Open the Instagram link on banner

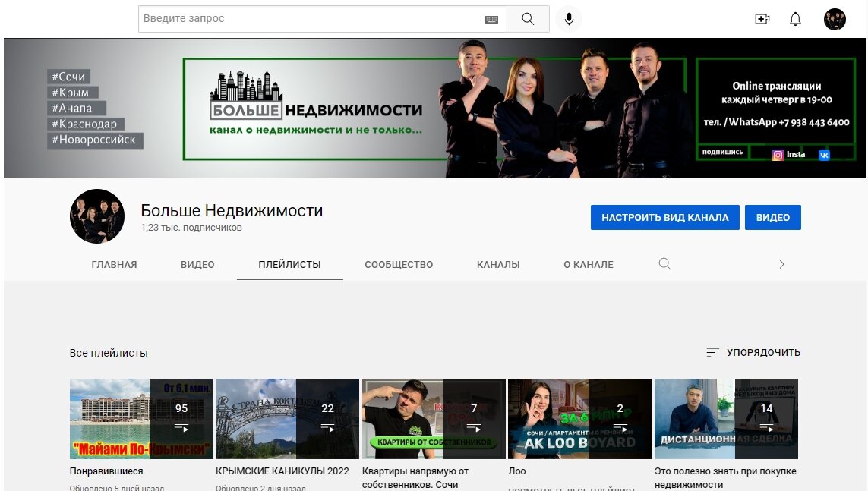[x=789, y=155]
